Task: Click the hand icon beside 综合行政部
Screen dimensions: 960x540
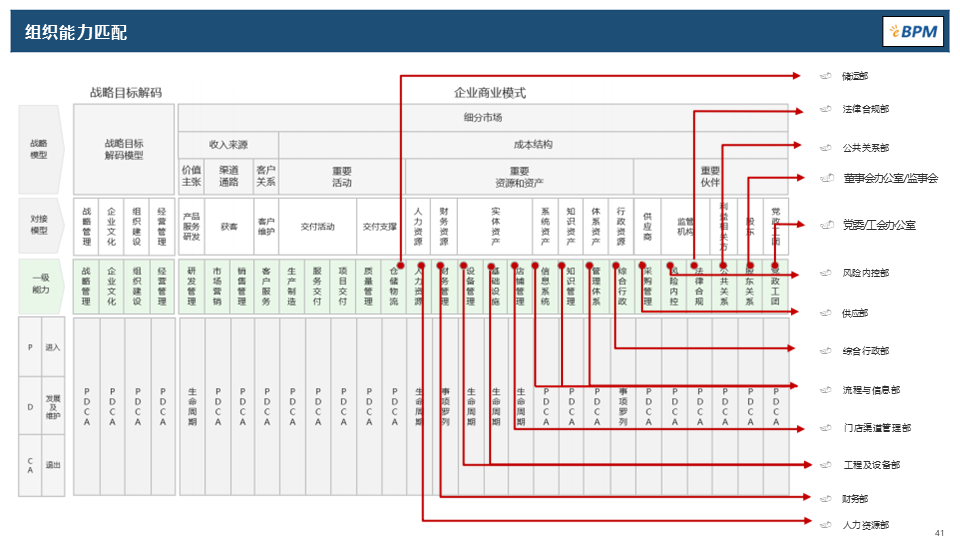Action: click(x=826, y=351)
